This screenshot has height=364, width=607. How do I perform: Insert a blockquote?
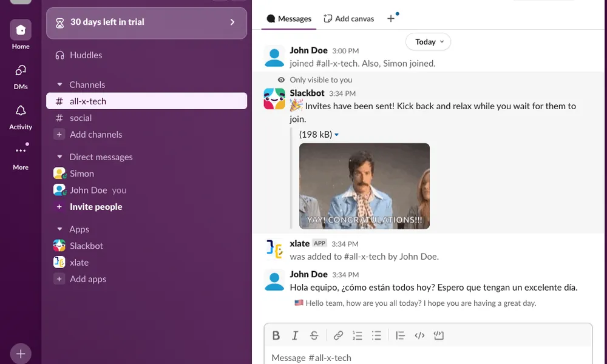point(400,335)
